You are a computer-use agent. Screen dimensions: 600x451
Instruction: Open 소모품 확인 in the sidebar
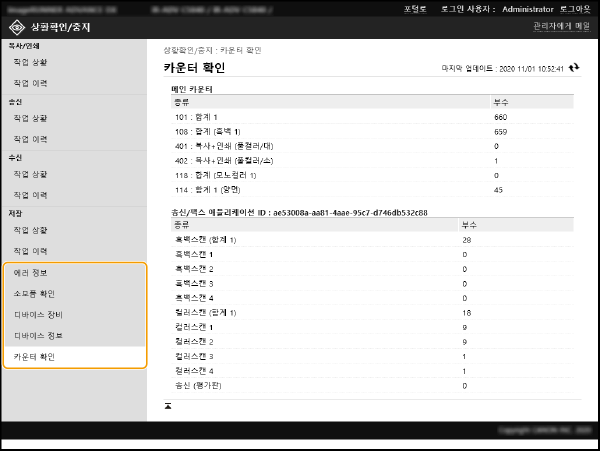tap(34, 294)
